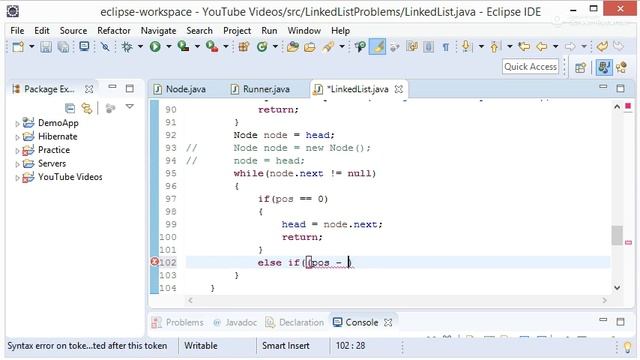640x360 pixels.
Task: Switch to the Java perspective icon
Action: pyautogui.click(x=604, y=67)
